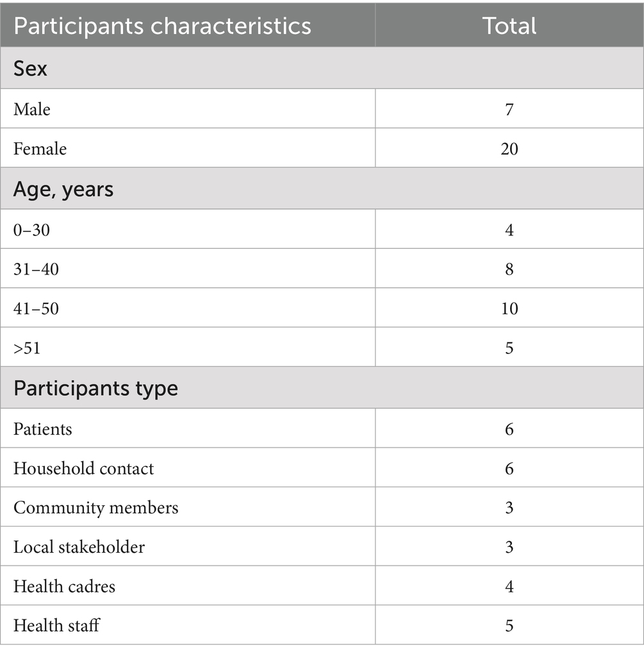Select the Female total value 20
Image resolution: width=644 pixels, height=656 pixels.
[x=509, y=149]
